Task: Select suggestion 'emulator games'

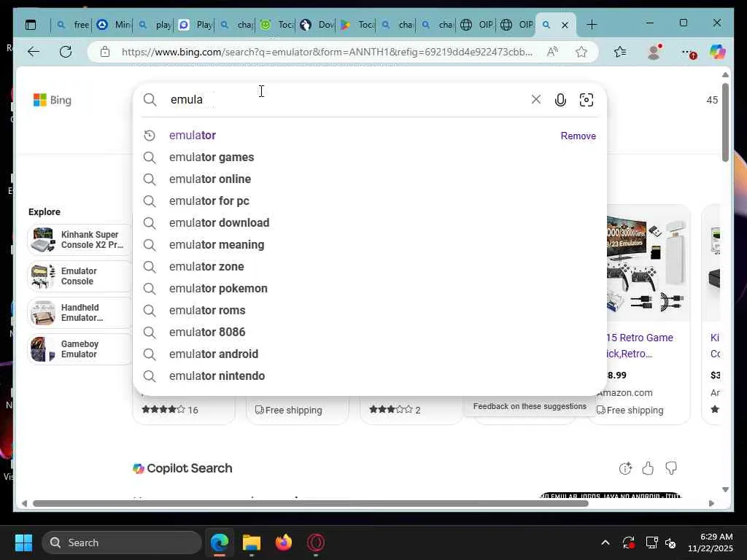Action: 369,157
